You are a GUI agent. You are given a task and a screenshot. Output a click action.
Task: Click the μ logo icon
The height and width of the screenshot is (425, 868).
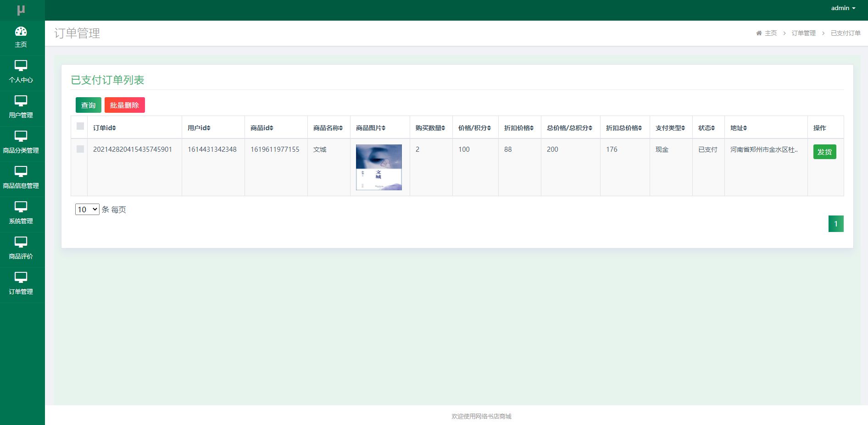click(21, 10)
